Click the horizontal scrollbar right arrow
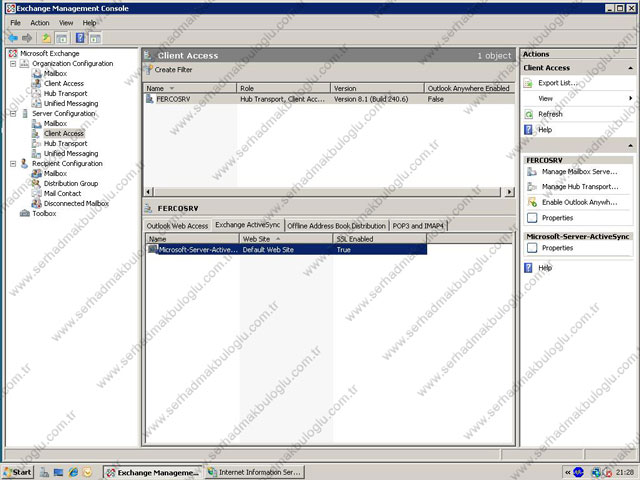This screenshot has height=480, width=640. pos(509,191)
